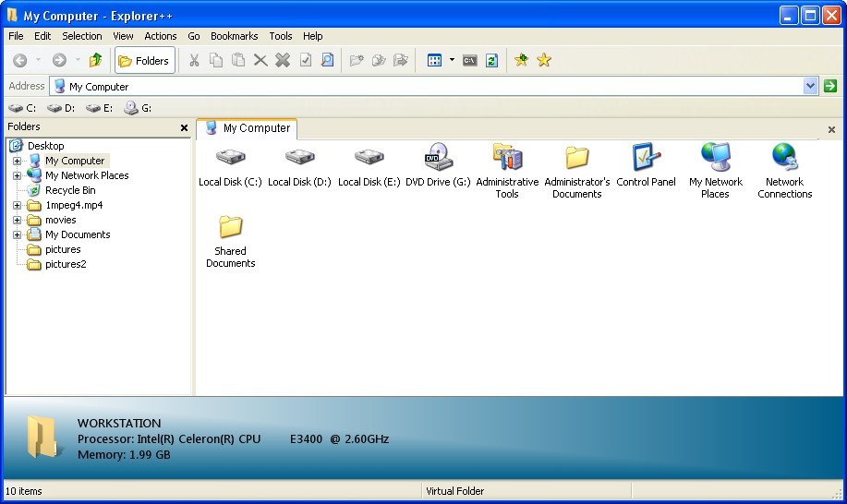
Task: Jump to drive C: in drives bar
Action: (x=23, y=108)
